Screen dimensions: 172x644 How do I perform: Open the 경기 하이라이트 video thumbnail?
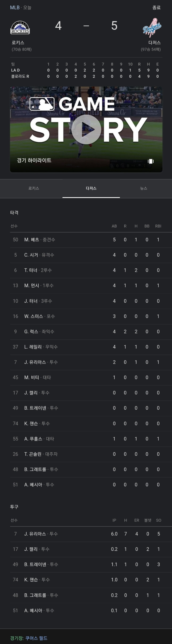86,129
